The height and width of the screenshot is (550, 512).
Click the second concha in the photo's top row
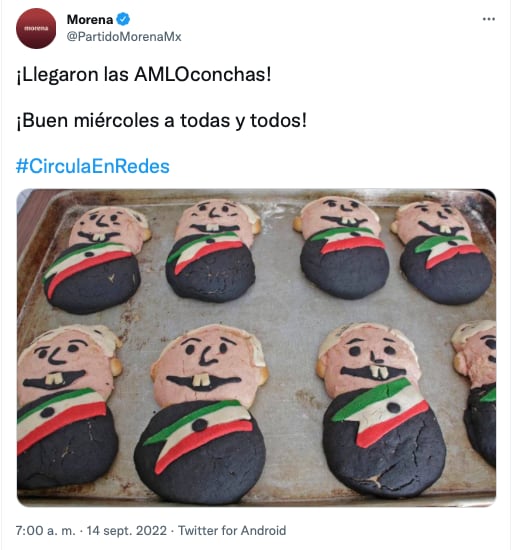coord(213,250)
